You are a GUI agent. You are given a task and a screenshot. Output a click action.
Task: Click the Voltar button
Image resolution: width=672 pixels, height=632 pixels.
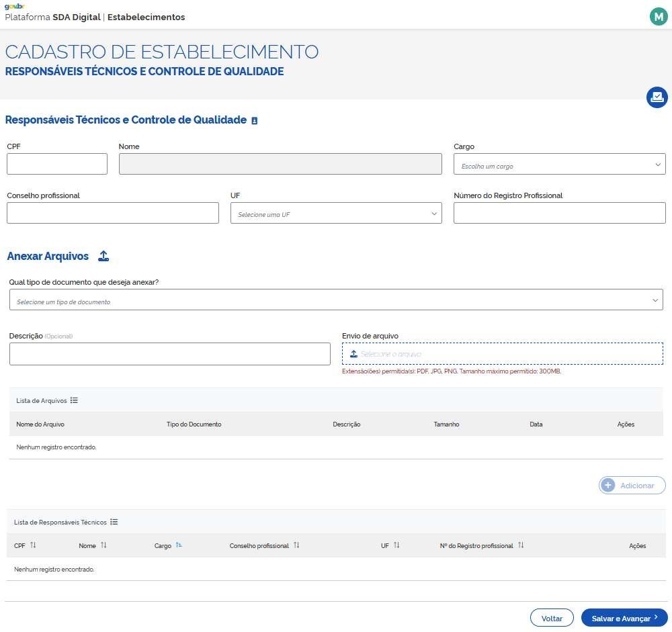tap(551, 618)
